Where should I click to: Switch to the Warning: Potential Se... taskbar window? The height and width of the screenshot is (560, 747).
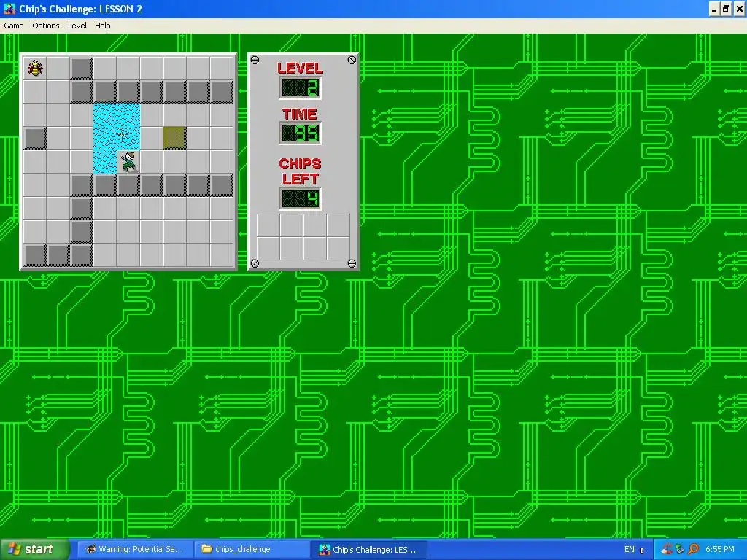pyautogui.click(x=135, y=550)
